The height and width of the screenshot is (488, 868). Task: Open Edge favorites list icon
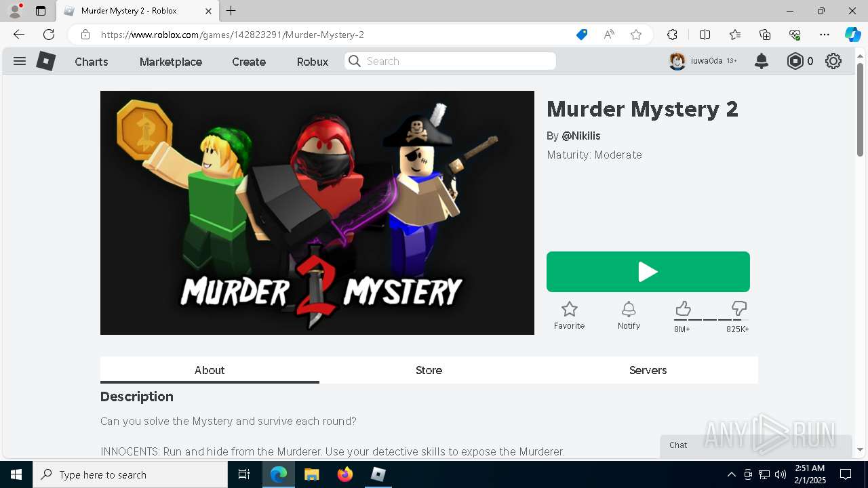click(735, 35)
